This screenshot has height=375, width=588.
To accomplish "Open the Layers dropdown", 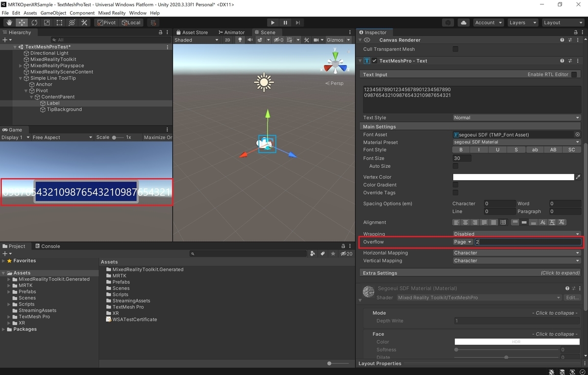I will point(522,23).
